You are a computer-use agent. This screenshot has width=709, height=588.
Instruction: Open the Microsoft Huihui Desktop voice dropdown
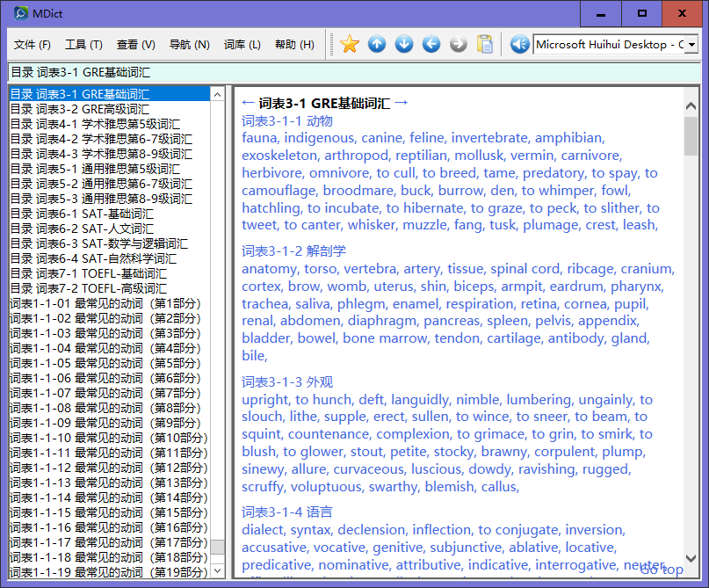coord(692,44)
